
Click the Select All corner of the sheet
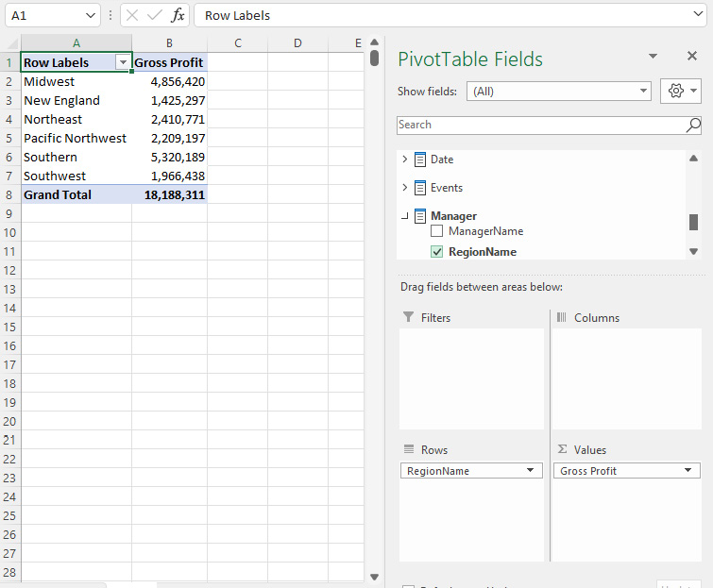pyautogui.click(x=10, y=43)
